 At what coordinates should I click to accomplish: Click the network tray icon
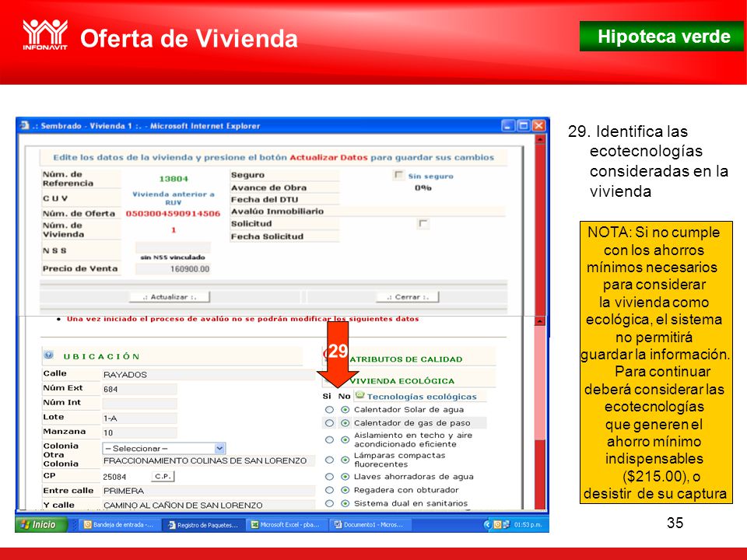pyautogui.click(x=506, y=525)
